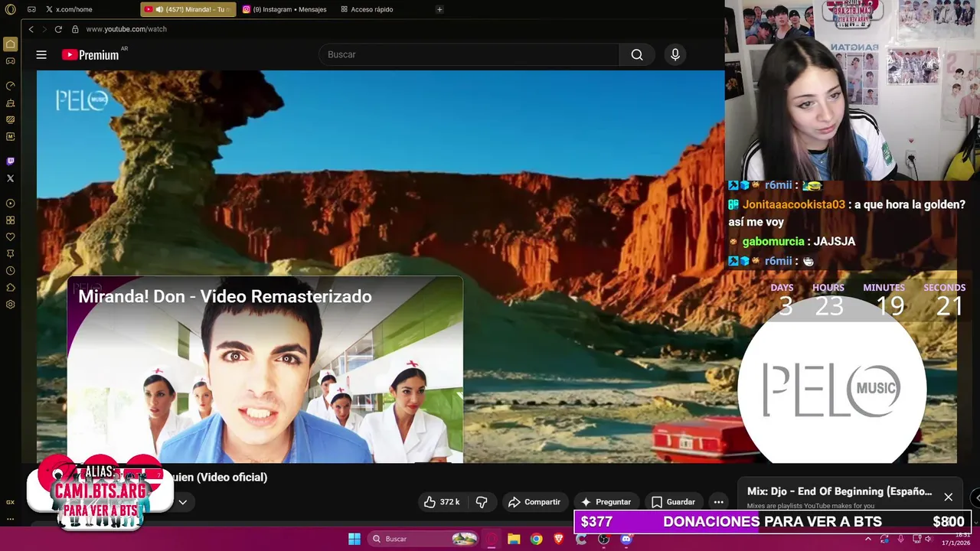Click the Guardar save button

click(673, 502)
